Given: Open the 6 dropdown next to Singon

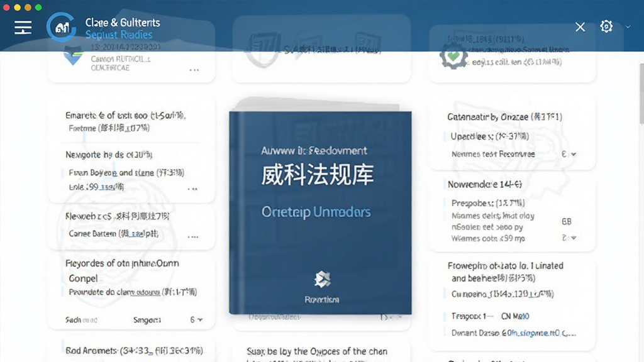Looking at the screenshot, I should pos(196,319).
